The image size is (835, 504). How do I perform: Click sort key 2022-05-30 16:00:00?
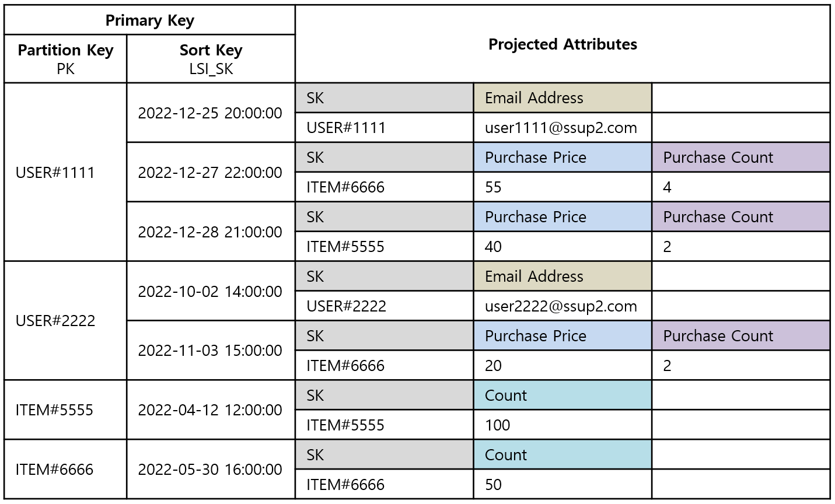pos(211,470)
